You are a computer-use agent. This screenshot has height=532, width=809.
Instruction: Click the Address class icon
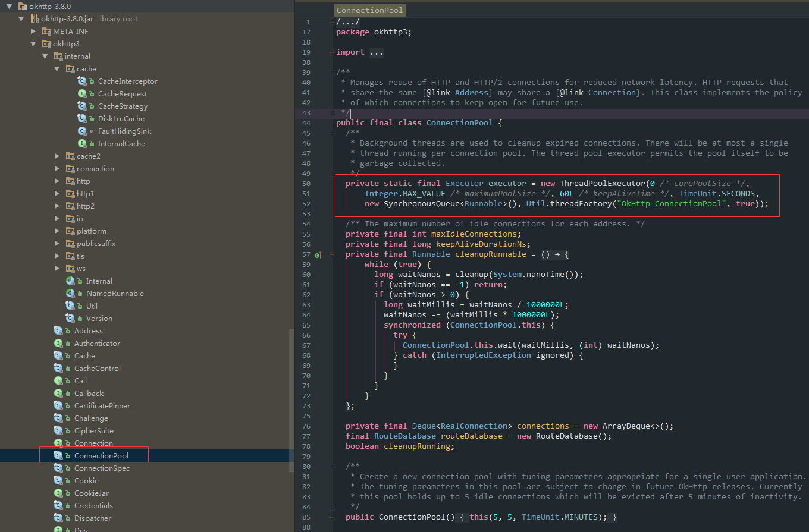click(x=58, y=331)
